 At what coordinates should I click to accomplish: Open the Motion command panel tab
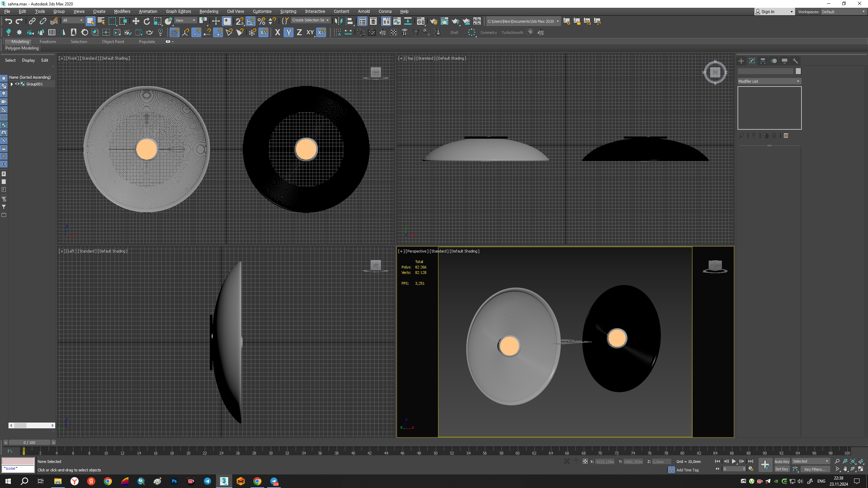point(774,61)
